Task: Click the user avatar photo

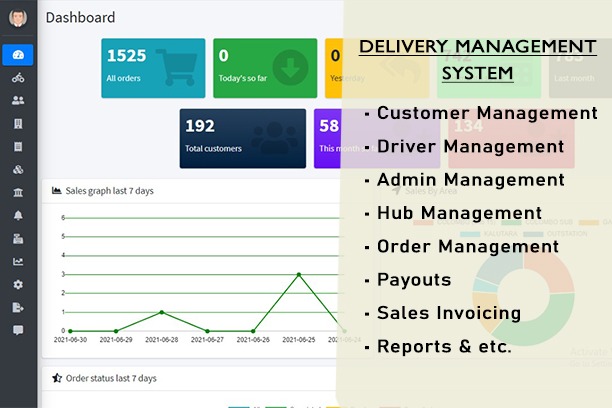Action: 18,18
